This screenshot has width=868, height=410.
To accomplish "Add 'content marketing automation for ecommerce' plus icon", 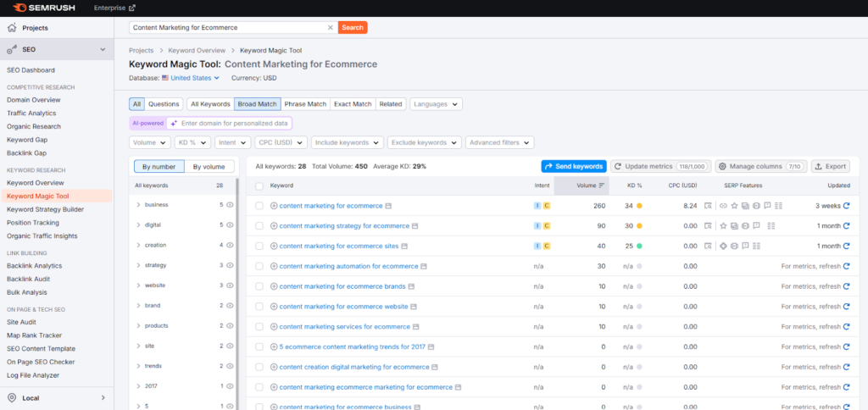I will pyautogui.click(x=274, y=266).
